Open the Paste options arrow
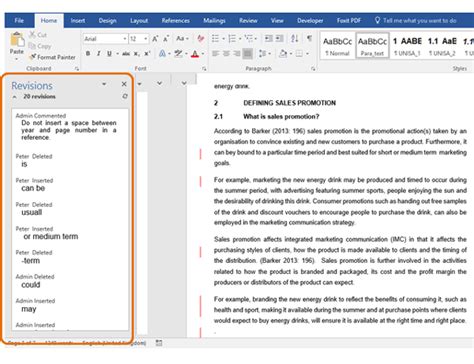 [16, 59]
